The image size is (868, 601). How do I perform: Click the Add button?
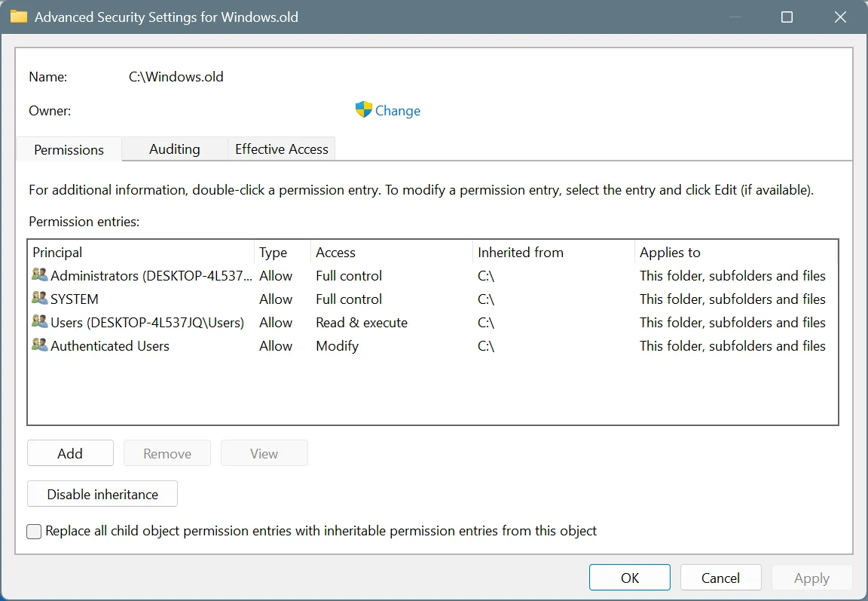pyautogui.click(x=70, y=453)
